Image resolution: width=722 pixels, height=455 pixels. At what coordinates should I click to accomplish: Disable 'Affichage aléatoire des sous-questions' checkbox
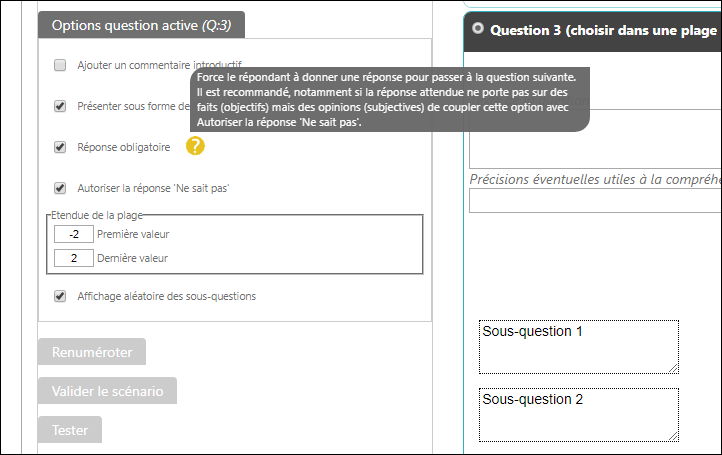click(60, 296)
